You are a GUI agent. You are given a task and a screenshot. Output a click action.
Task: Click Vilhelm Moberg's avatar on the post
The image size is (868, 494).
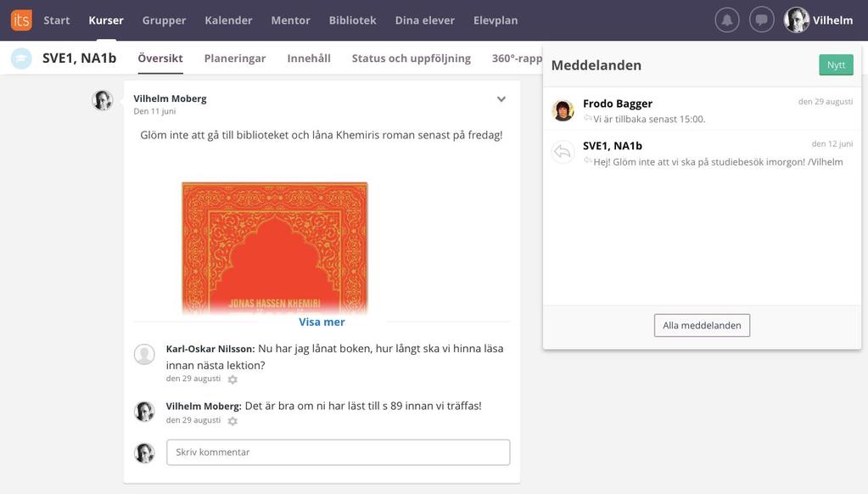pos(103,100)
